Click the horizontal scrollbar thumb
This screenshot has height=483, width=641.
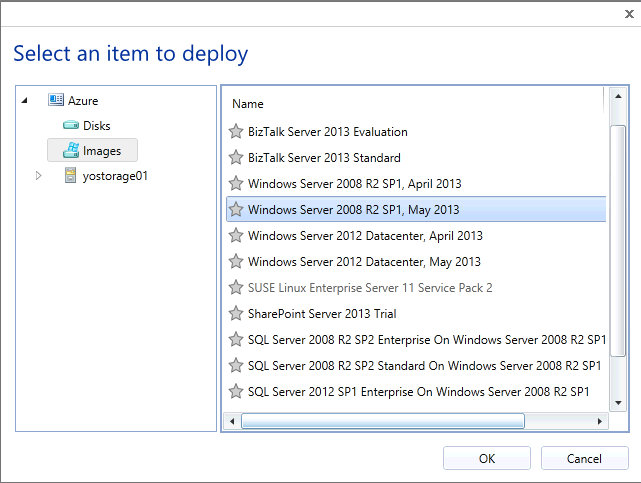[382, 421]
